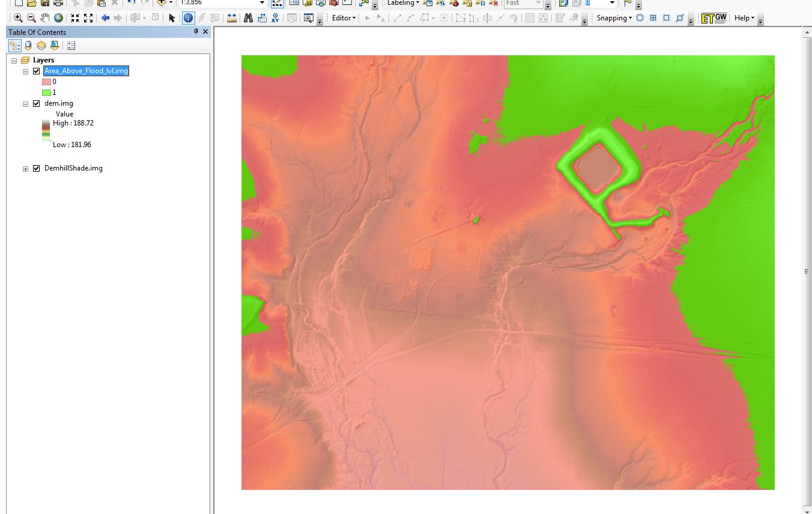Go to next extent arrow

pos(118,18)
